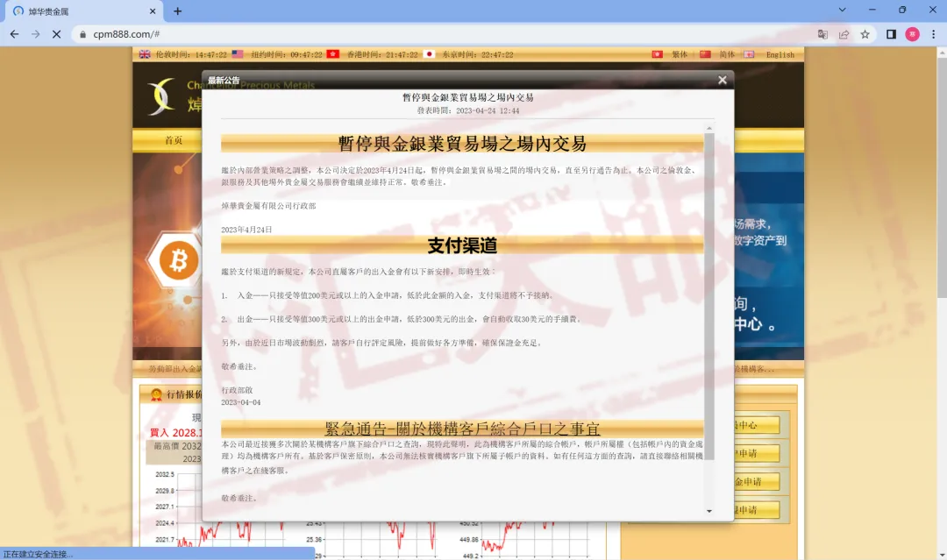Toggle the browser side panel
This screenshot has height=560, width=947.
click(x=891, y=34)
